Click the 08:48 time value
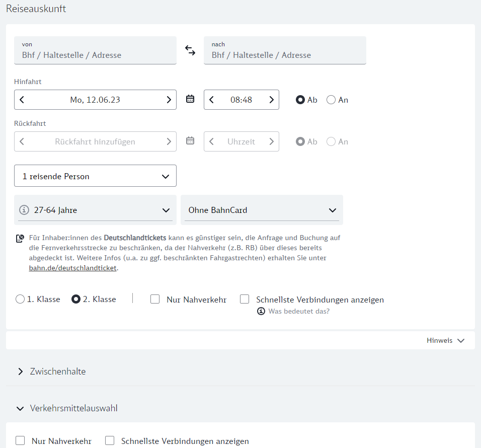The width and height of the screenshot is (481, 448). tap(241, 100)
